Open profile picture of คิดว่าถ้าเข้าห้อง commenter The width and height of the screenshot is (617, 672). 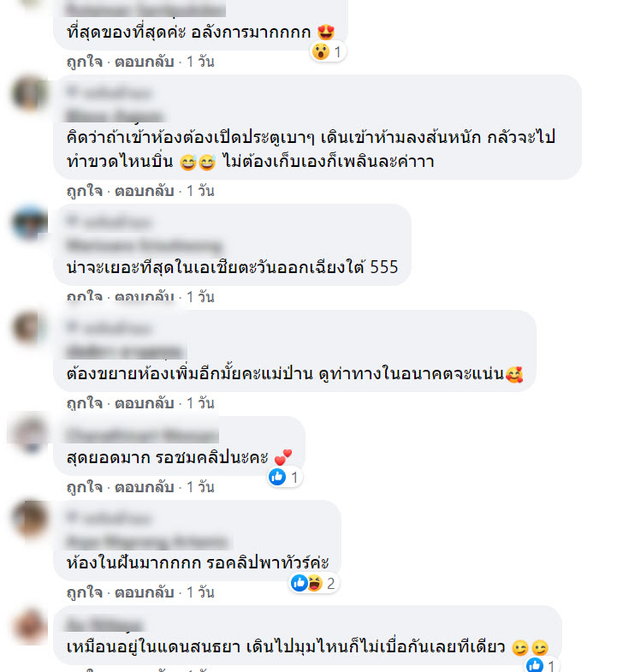30,93
